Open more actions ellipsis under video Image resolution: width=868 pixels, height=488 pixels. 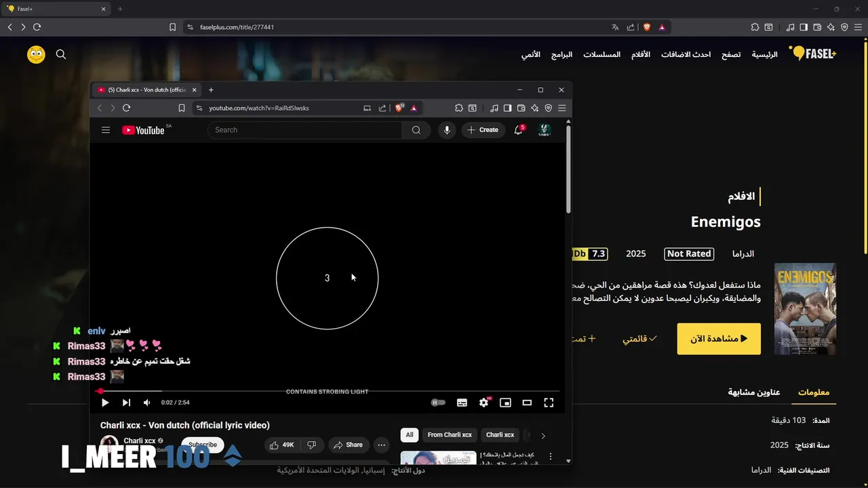[382, 445]
